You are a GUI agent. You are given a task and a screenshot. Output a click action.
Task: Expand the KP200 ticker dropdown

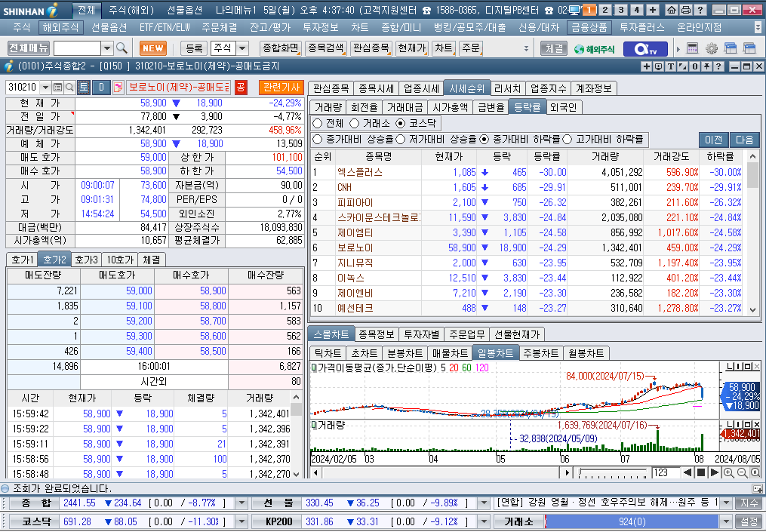(x=484, y=521)
